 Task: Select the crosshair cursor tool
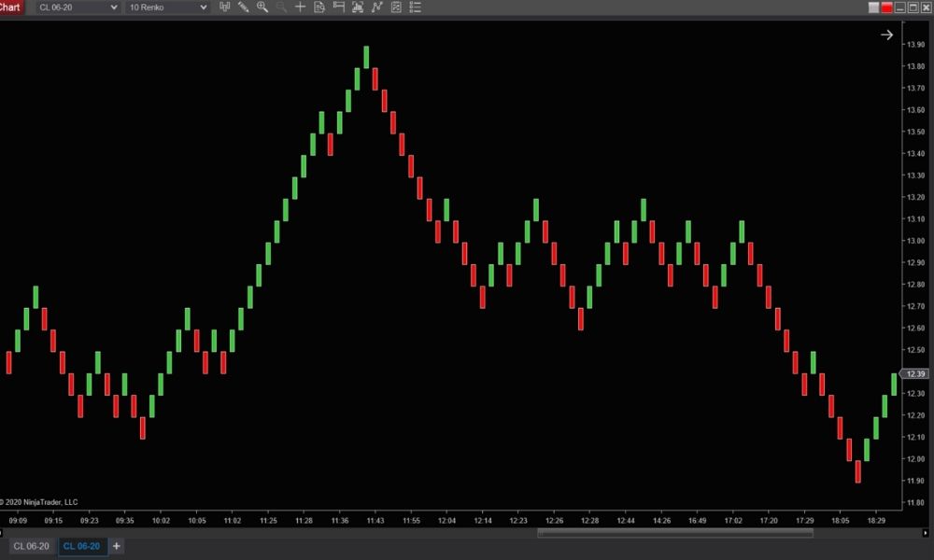coord(300,7)
